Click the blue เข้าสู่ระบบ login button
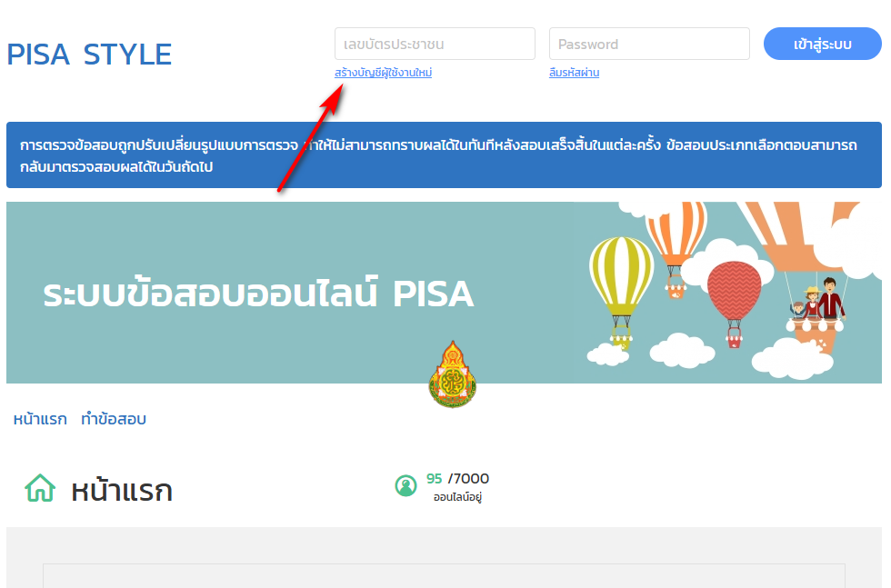Viewport: 891px width, 588px height. (822, 44)
